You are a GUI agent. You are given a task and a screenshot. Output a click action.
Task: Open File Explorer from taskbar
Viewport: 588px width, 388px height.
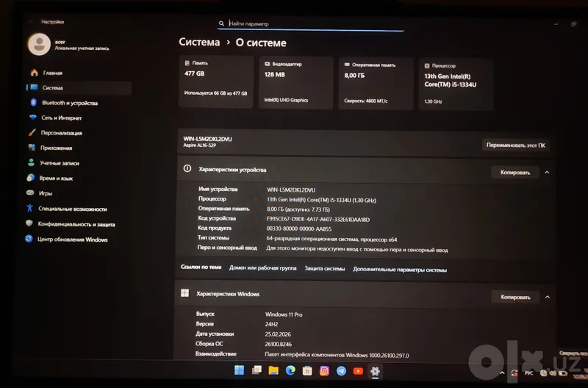(273, 370)
